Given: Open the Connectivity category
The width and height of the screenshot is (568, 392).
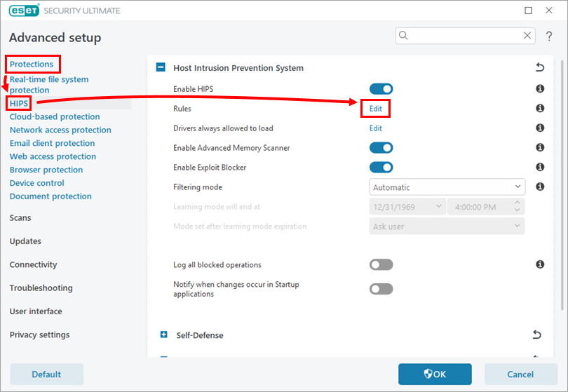Looking at the screenshot, I should [34, 264].
